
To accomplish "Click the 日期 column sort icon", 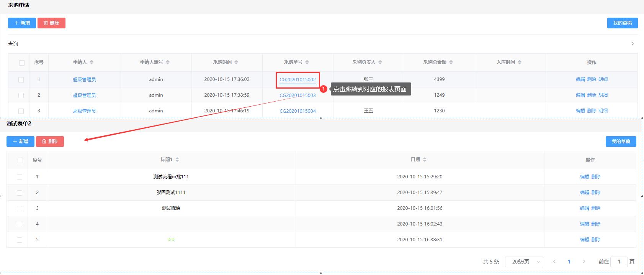I will 425,160.
